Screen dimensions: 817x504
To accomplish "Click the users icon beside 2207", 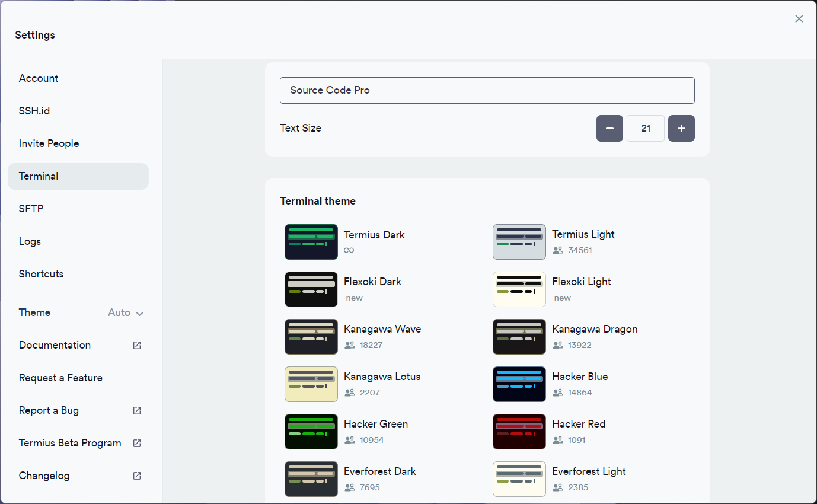I will (x=349, y=393).
